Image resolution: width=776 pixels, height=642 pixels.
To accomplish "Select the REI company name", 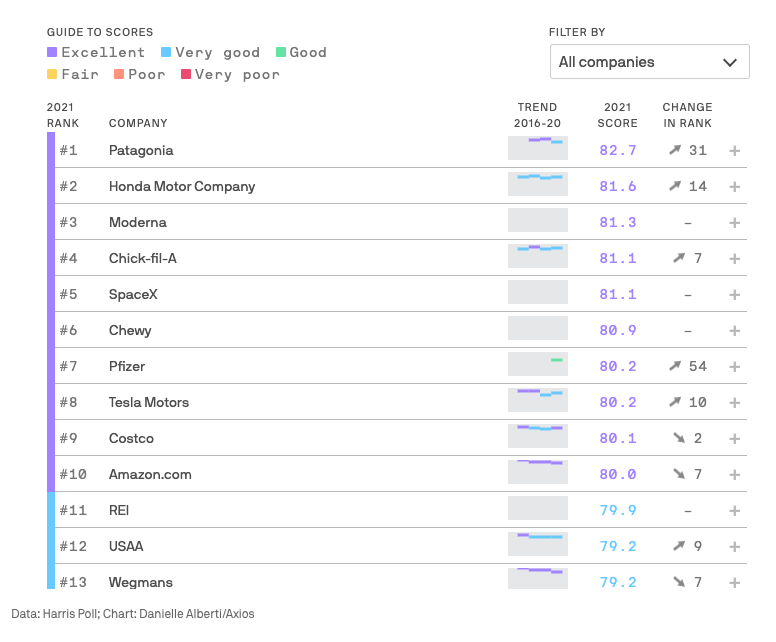I will (x=119, y=510).
